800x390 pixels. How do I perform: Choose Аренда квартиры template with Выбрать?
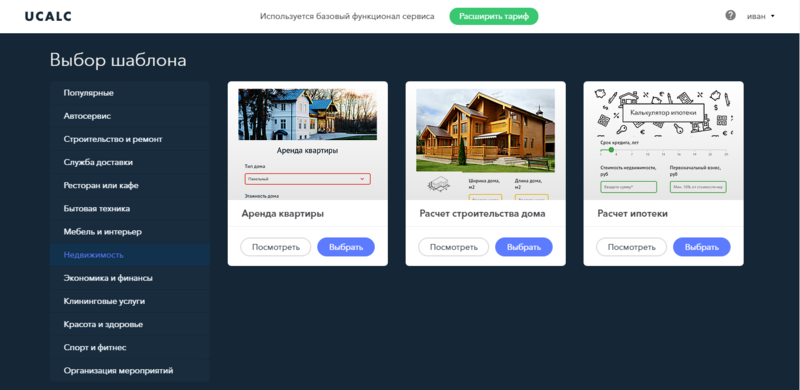click(x=346, y=247)
